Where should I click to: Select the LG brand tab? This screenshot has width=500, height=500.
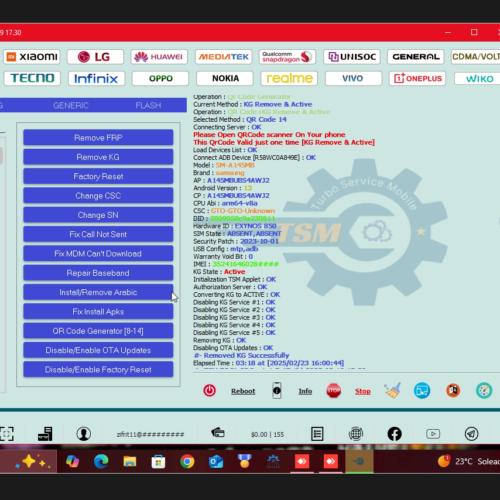[95, 57]
